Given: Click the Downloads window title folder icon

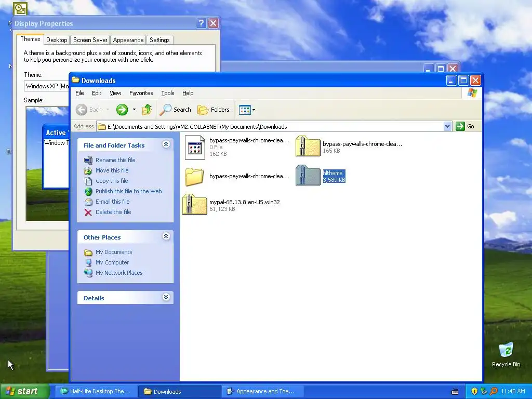Looking at the screenshot, I should click(x=76, y=80).
